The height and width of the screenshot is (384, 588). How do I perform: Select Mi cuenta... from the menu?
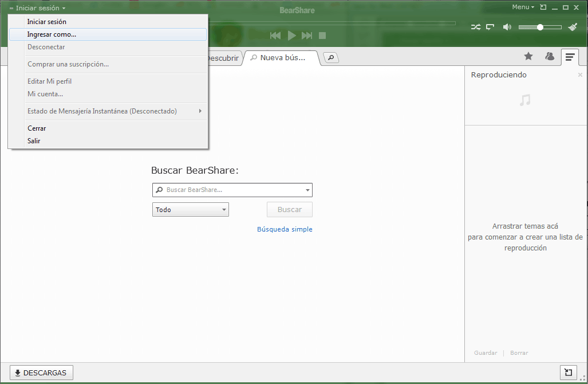pyautogui.click(x=108, y=94)
